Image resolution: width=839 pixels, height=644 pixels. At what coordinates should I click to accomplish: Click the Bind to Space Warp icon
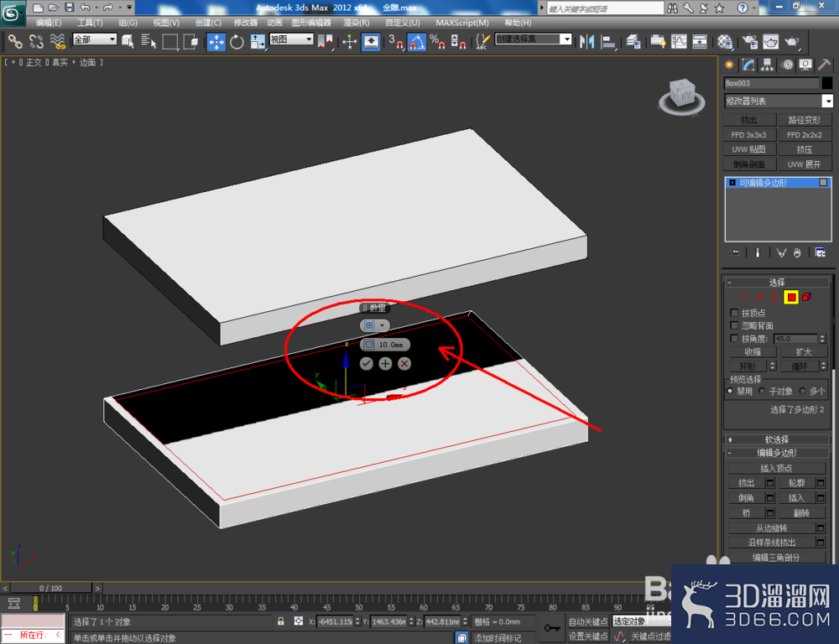point(57,42)
